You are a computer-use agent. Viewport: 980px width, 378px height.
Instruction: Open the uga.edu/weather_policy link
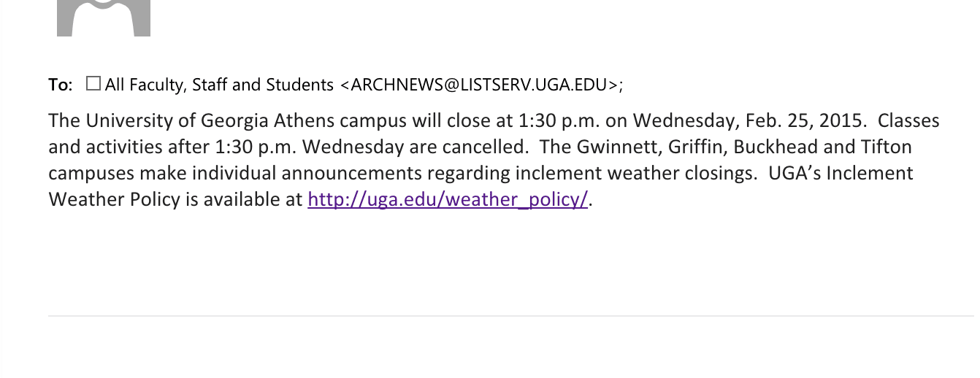(448, 199)
